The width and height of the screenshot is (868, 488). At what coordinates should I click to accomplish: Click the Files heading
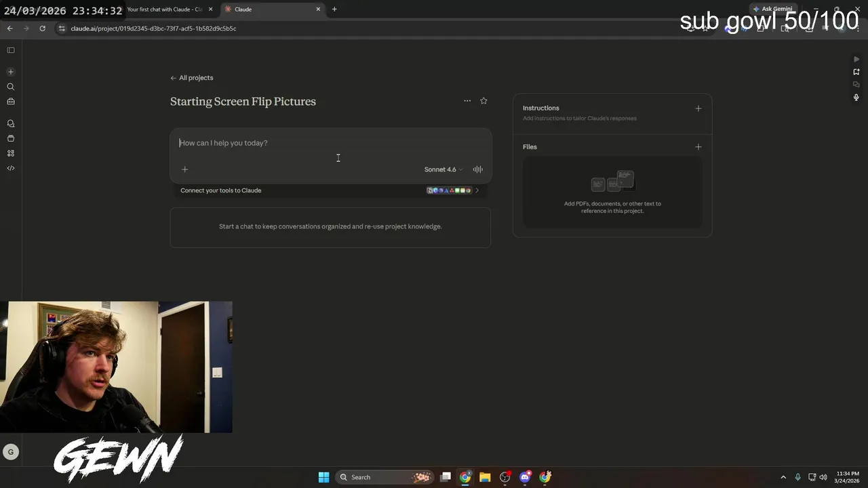(530, 147)
